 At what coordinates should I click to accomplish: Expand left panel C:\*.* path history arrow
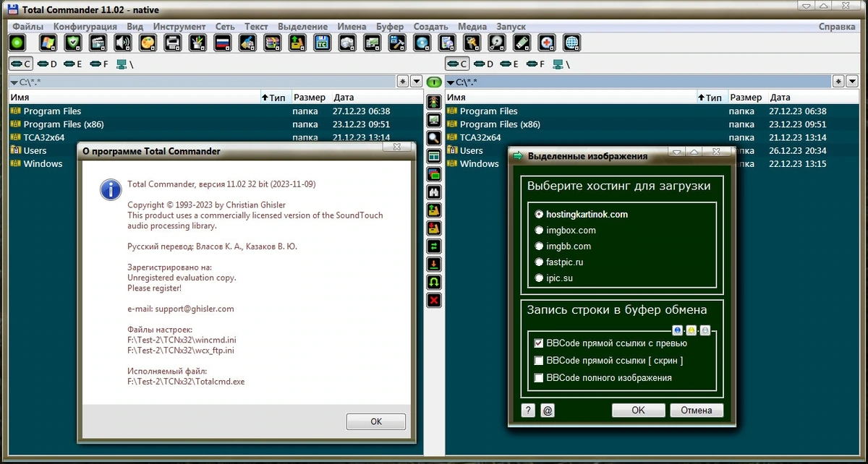coord(14,82)
